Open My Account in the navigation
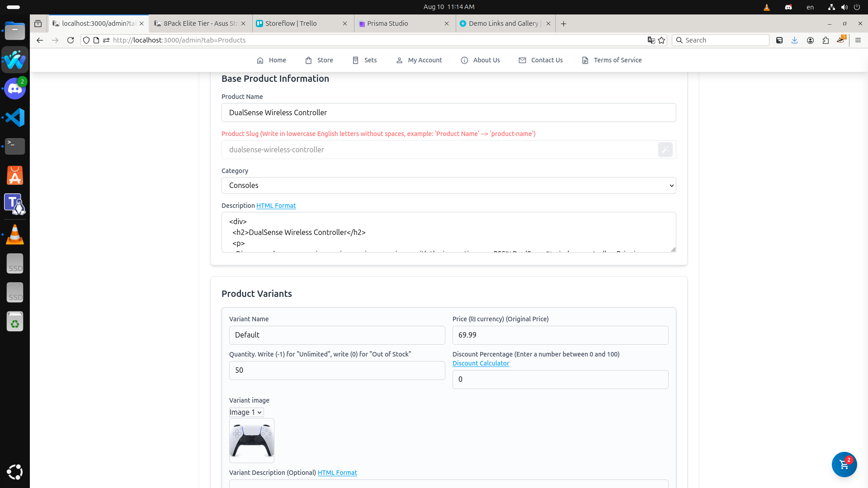This screenshot has height=488, width=868. (419, 60)
